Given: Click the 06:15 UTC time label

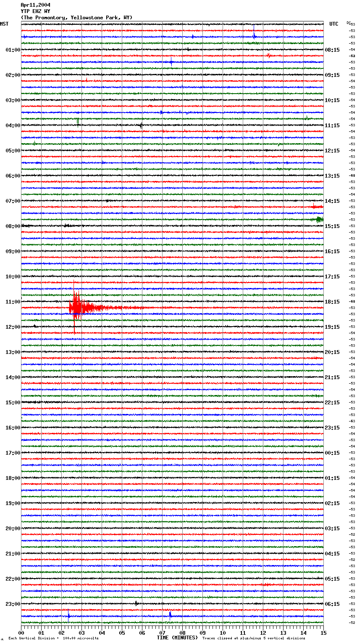Looking at the screenshot, I should pyautogui.click(x=332, y=604).
